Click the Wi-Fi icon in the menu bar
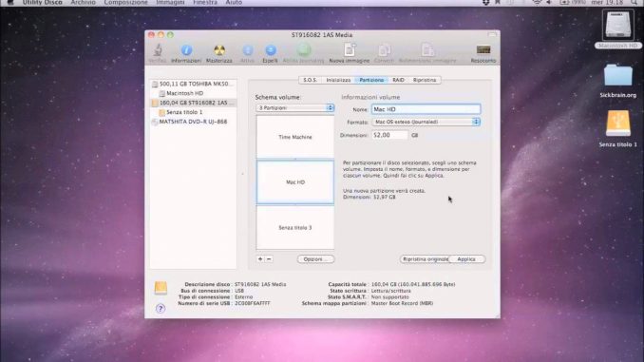 point(537,3)
